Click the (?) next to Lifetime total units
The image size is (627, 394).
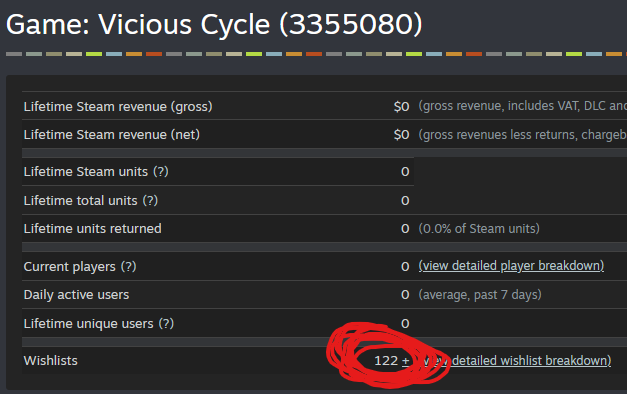[x=150, y=200]
